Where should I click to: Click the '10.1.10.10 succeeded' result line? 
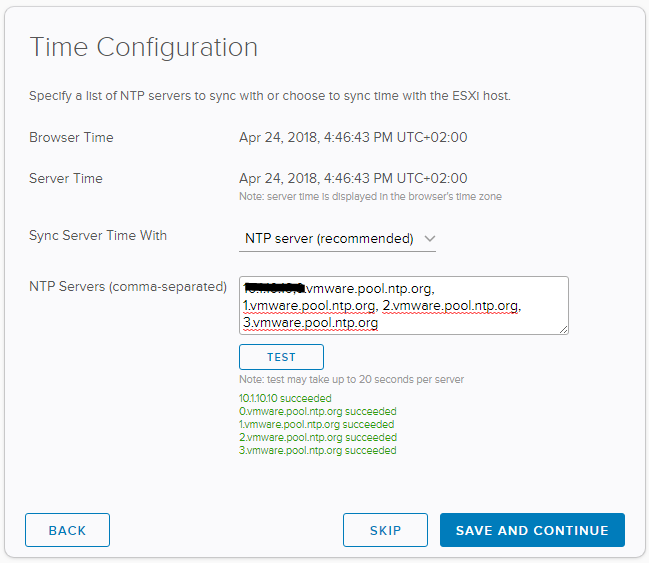[x=285, y=398]
